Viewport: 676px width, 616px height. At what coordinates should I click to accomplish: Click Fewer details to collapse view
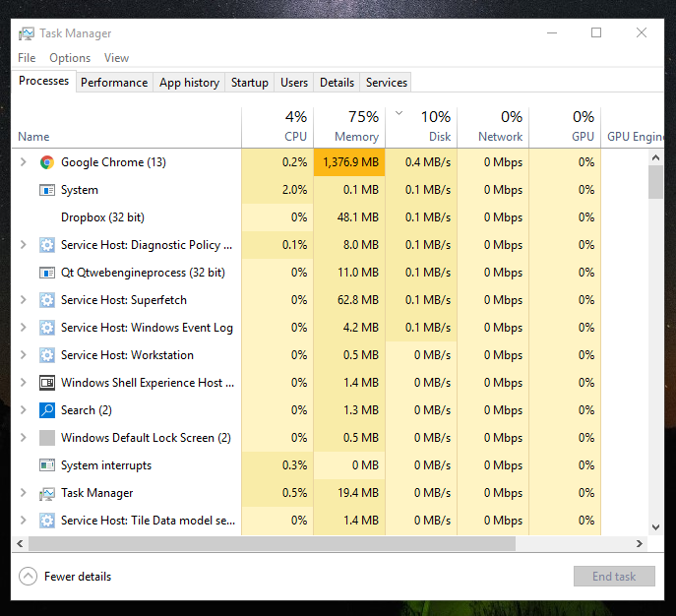click(x=65, y=577)
